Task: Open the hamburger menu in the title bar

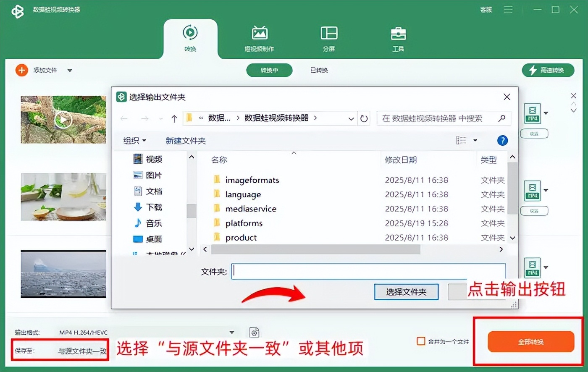Action: (508, 9)
